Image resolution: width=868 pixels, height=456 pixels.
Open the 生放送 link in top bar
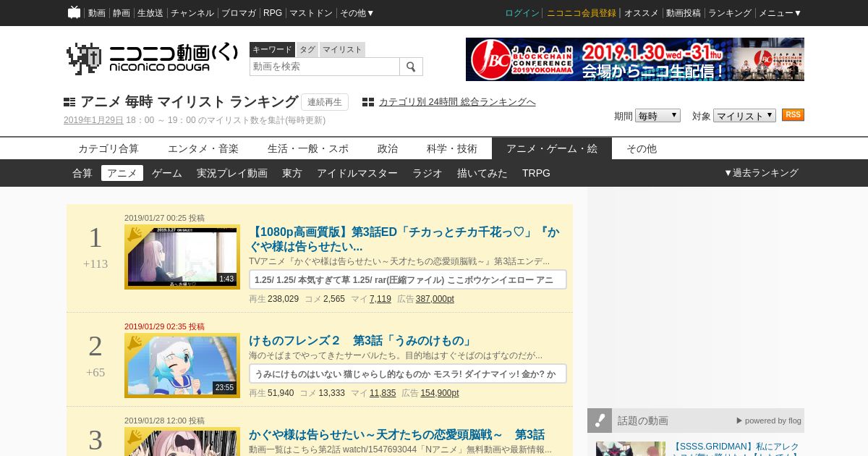click(150, 13)
